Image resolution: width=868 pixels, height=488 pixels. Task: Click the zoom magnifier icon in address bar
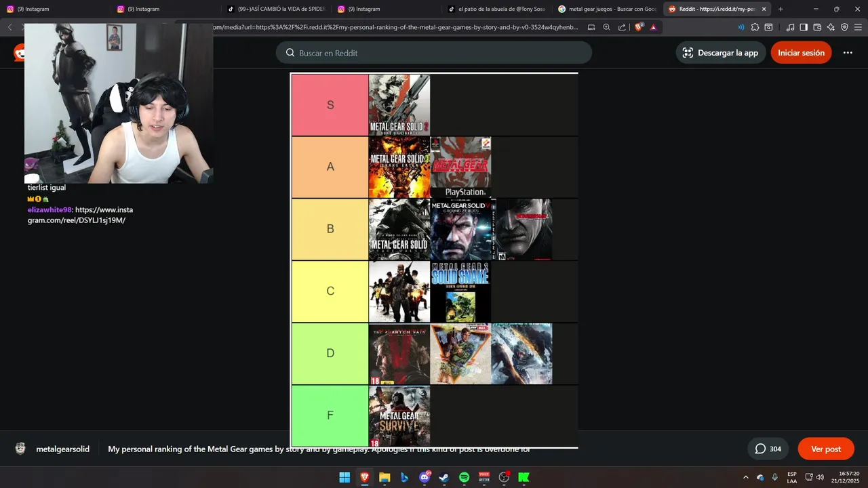(606, 27)
